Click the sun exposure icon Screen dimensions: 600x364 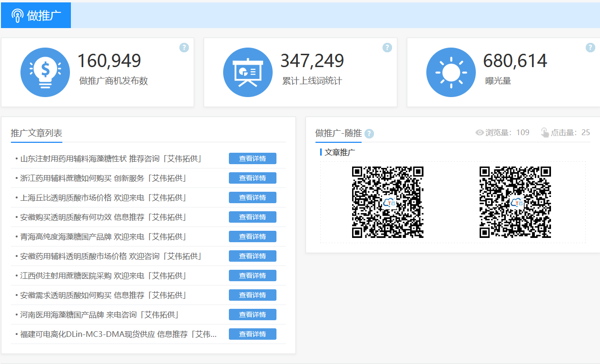pyautogui.click(x=451, y=72)
